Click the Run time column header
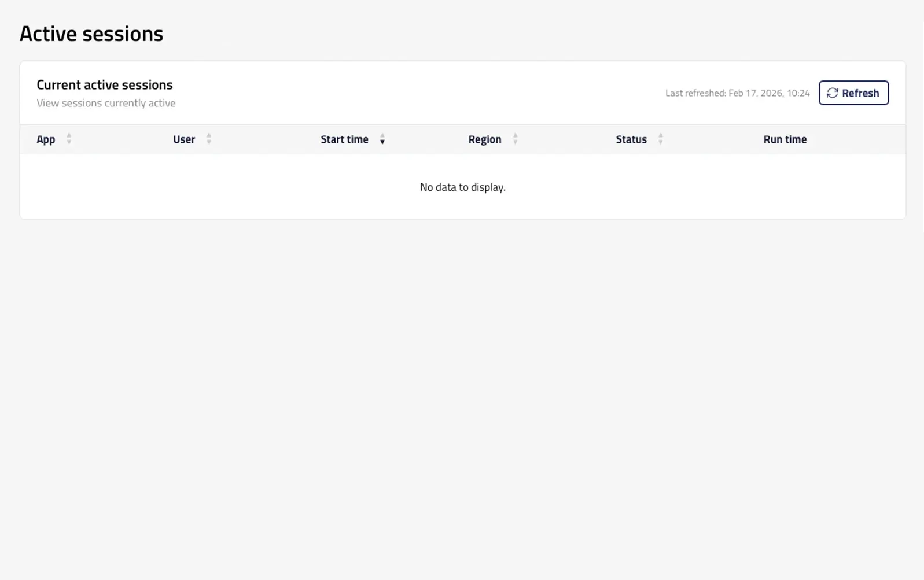 tap(785, 139)
